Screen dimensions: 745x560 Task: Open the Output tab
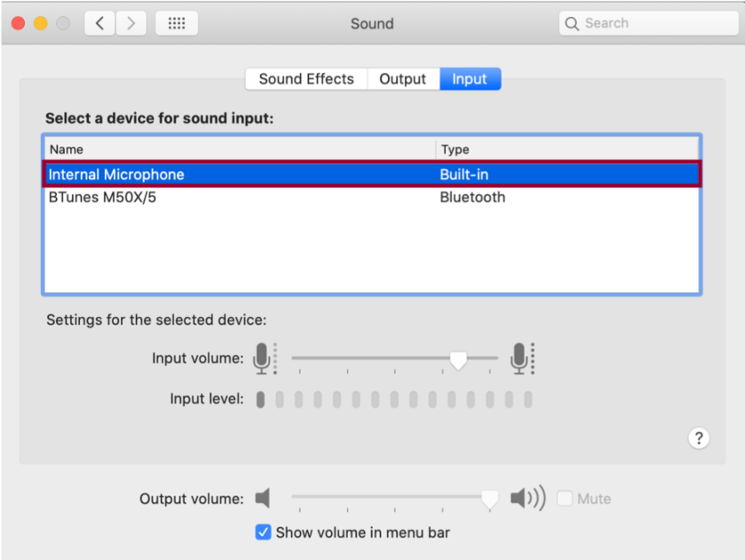tap(402, 79)
